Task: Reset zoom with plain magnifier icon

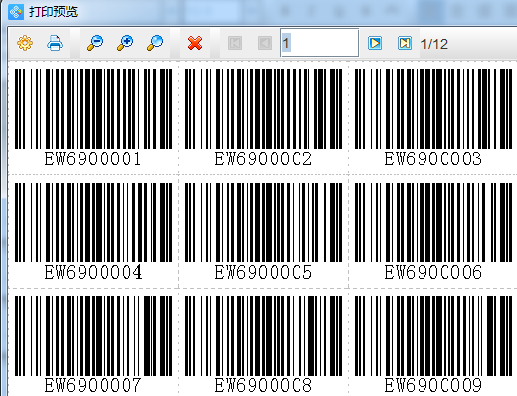Action: point(155,43)
